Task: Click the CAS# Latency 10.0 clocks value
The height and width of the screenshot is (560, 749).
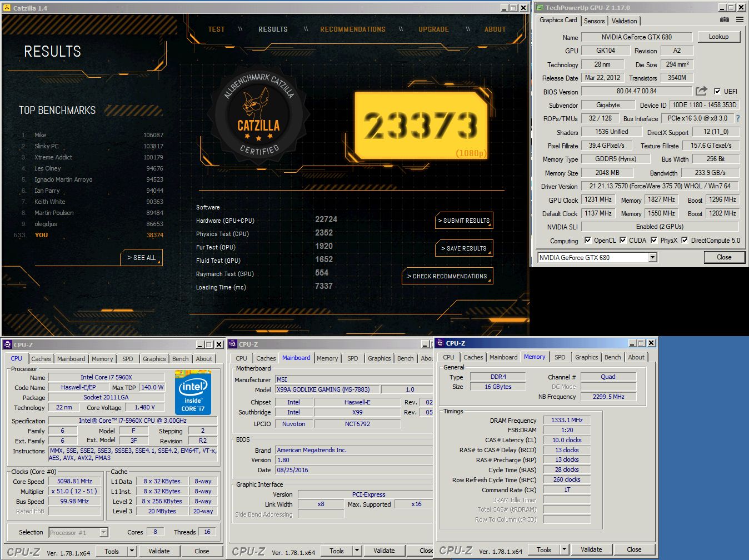Action: coord(567,440)
